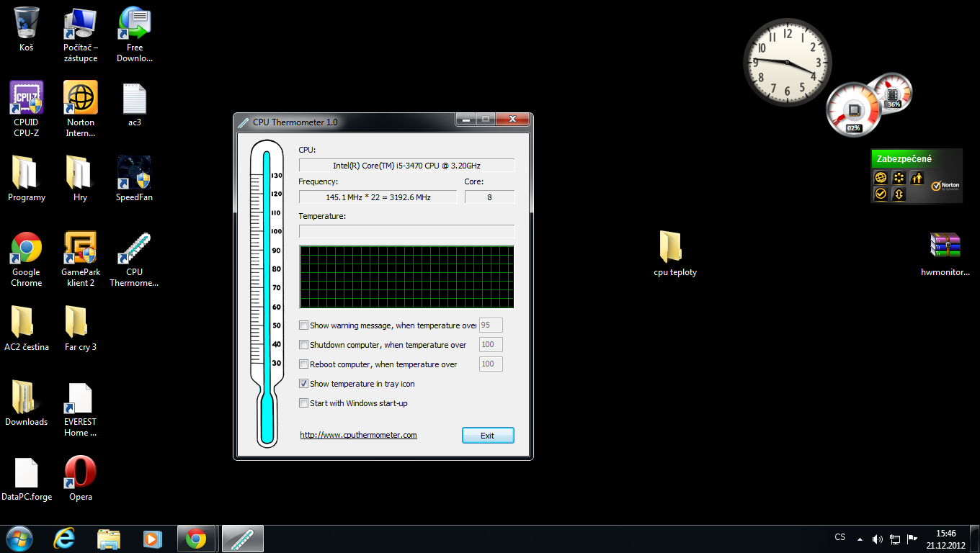Open the network status tray icon

(x=895, y=539)
